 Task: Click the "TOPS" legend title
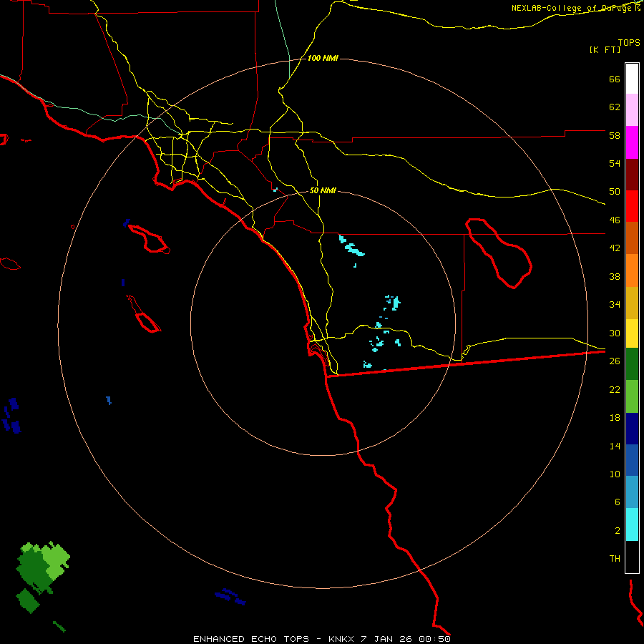(629, 43)
